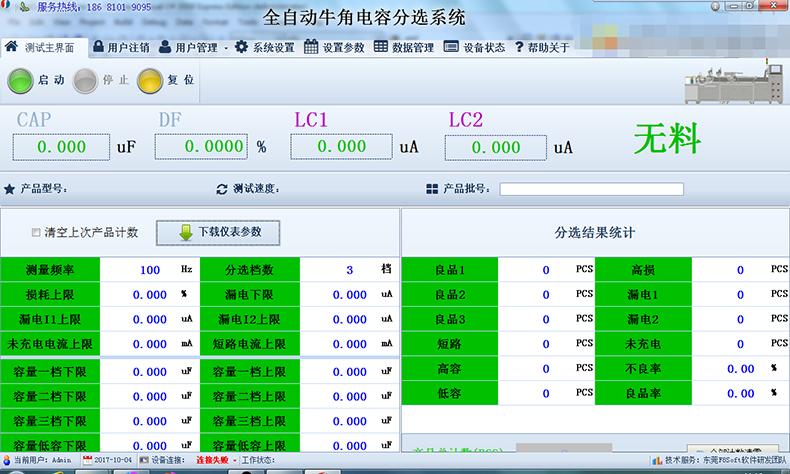Click the 系统设置 gear icon
This screenshot has height=474, width=790.
pyautogui.click(x=242, y=47)
